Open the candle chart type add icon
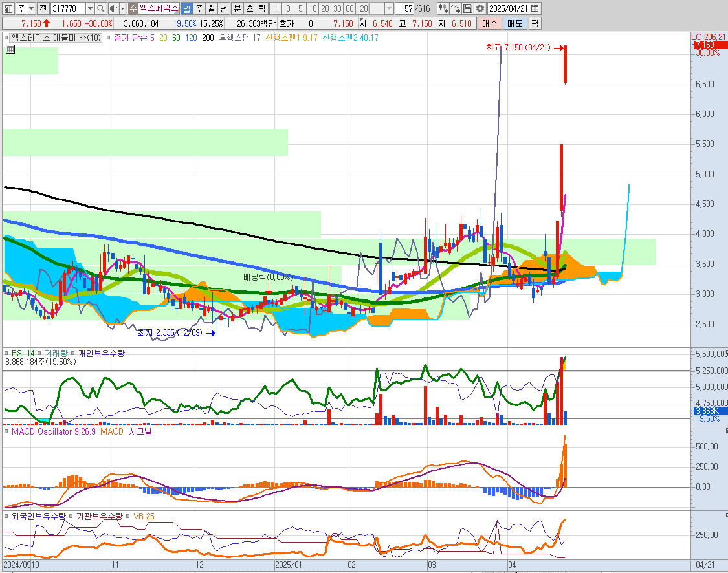This screenshot has height=573, width=728. tap(443, 8)
